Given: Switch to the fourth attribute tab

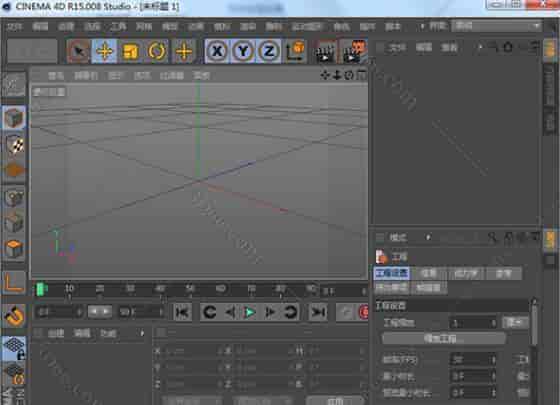Looking at the screenshot, I should [504, 274].
